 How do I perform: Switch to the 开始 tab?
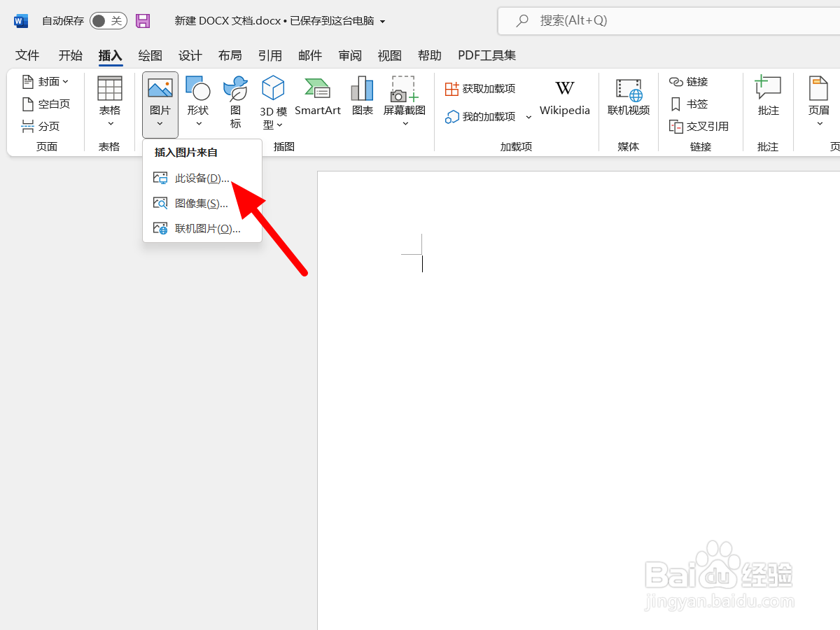[70, 55]
